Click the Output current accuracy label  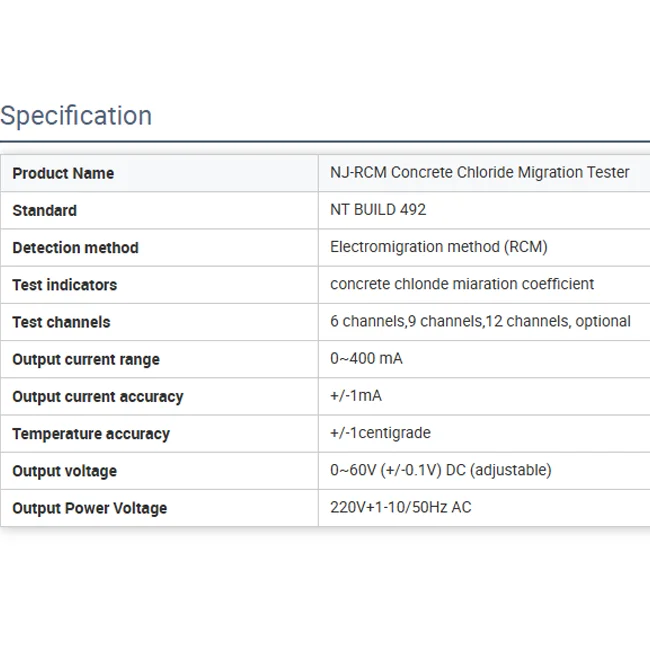tap(97, 396)
